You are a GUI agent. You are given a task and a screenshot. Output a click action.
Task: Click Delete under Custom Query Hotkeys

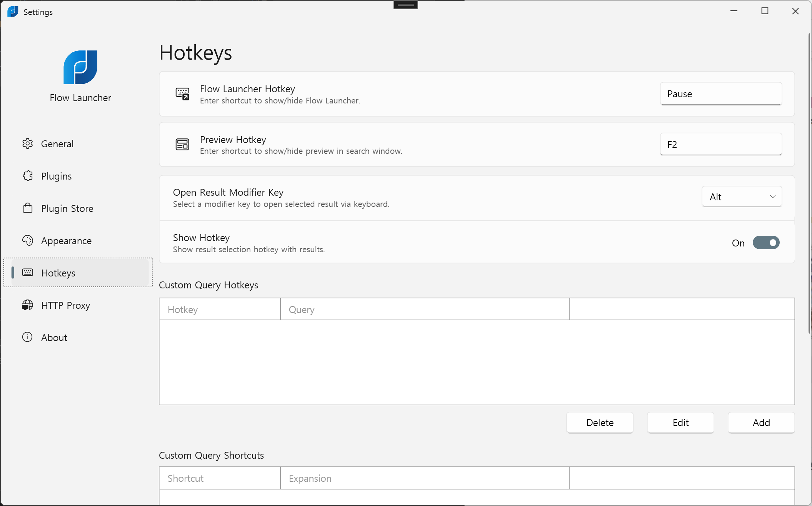[599, 423]
